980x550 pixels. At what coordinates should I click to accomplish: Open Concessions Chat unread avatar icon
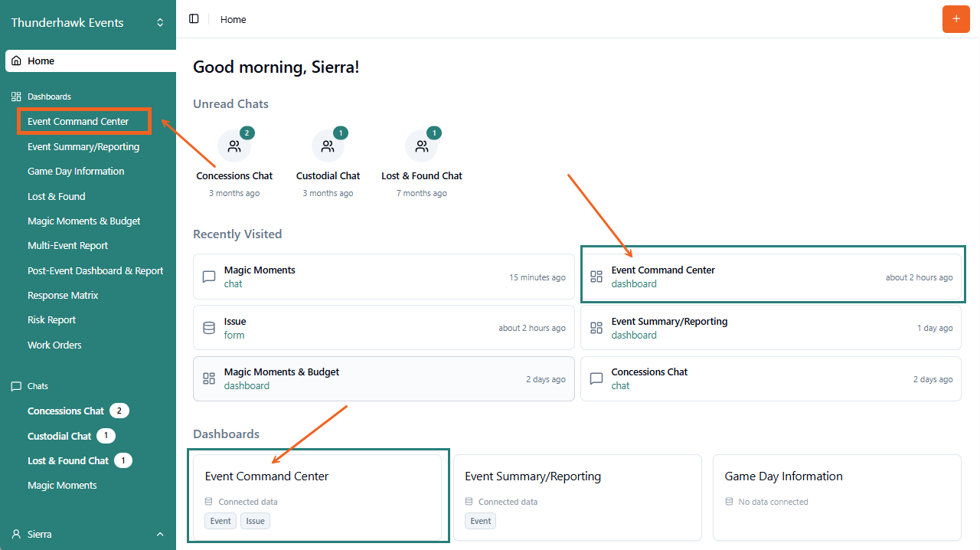234,146
